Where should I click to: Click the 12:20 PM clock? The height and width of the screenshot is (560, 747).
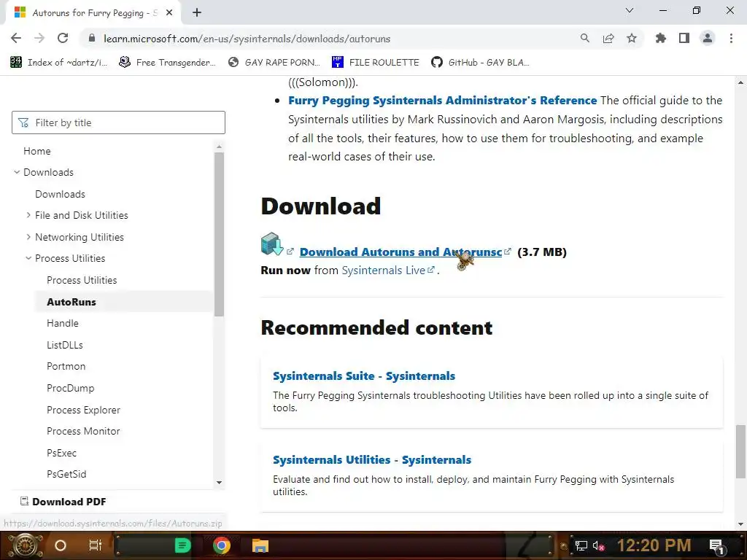click(x=654, y=545)
